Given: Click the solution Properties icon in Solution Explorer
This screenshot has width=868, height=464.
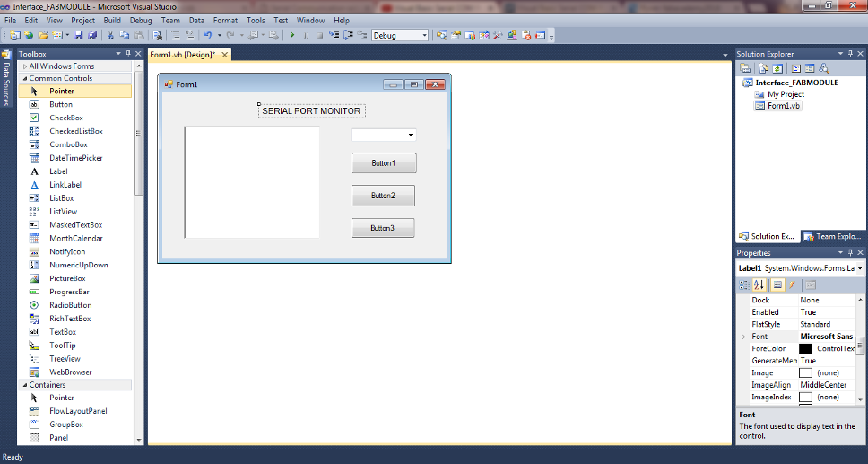Looking at the screenshot, I should click(x=745, y=68).
